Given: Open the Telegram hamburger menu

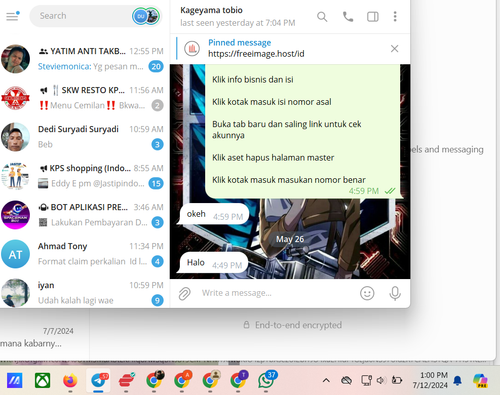Looking at the screenshot, I should click(13, 16).
